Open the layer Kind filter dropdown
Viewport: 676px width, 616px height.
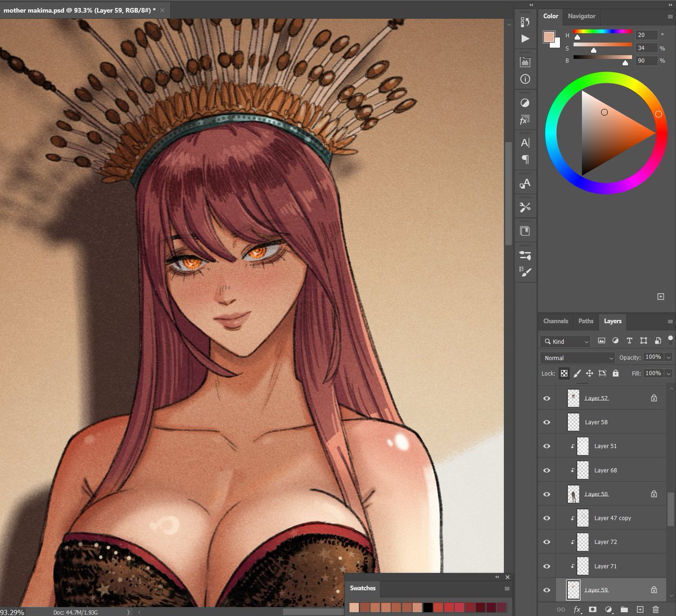pos(566,341)
